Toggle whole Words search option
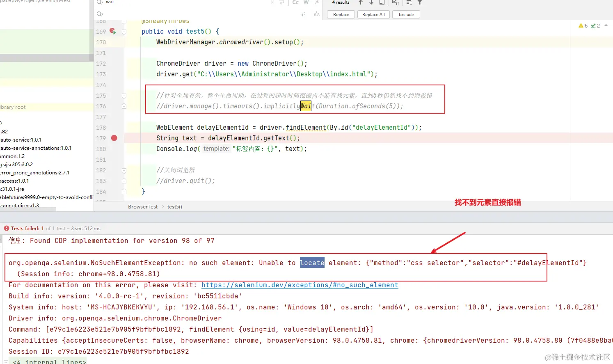This screenshot has width=613, height=364. [x=306, y=2]
